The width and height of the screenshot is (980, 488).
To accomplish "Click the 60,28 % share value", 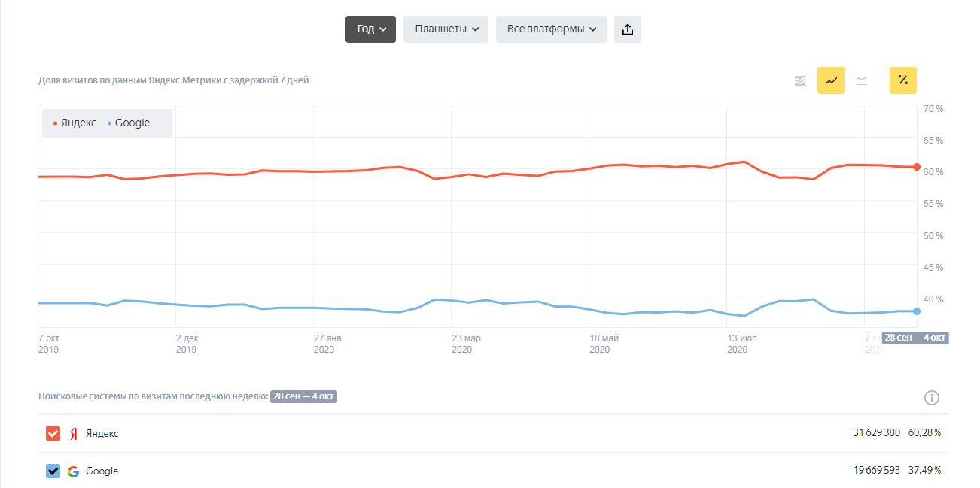I will [924, 433].
